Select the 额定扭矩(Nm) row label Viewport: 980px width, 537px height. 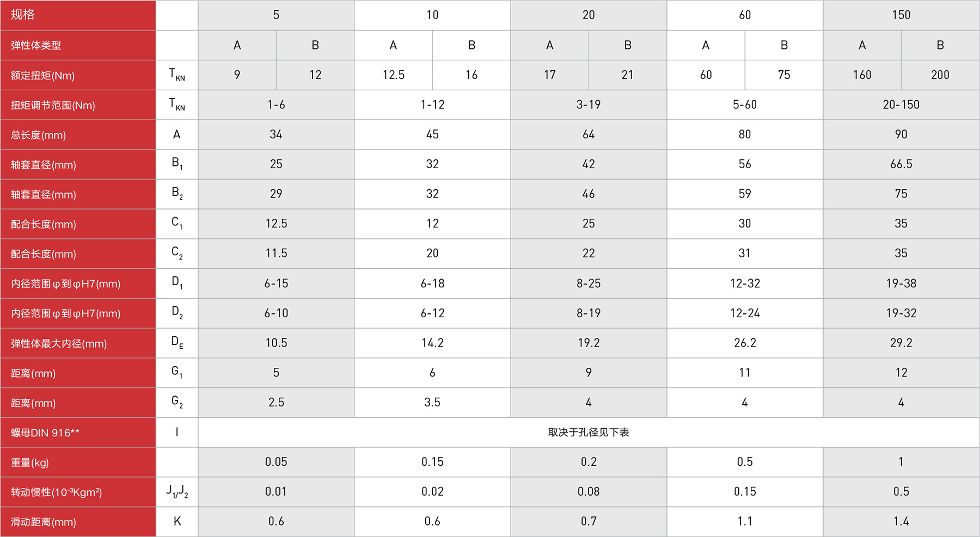point(78,75)
